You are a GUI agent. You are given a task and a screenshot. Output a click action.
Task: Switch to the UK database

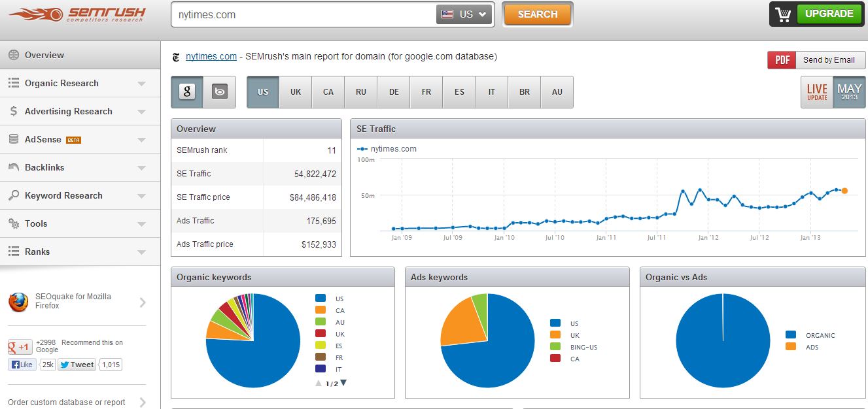(x=296, y=92)
